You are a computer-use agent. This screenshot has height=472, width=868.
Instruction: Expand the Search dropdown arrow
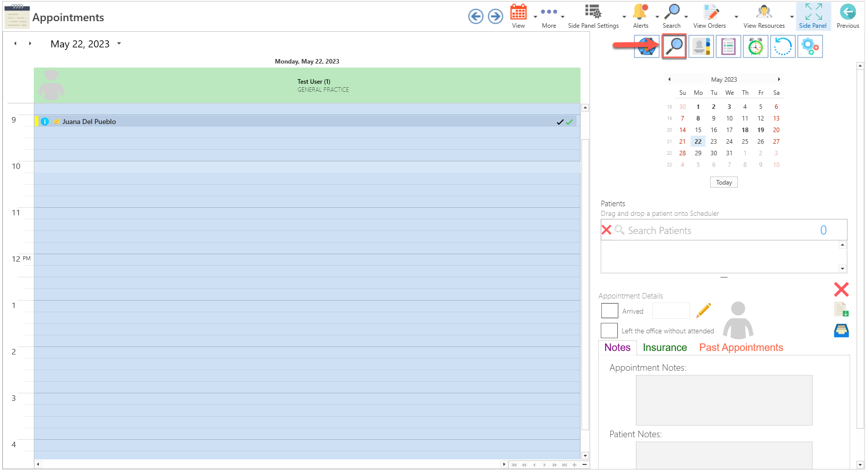coord(686,17)
